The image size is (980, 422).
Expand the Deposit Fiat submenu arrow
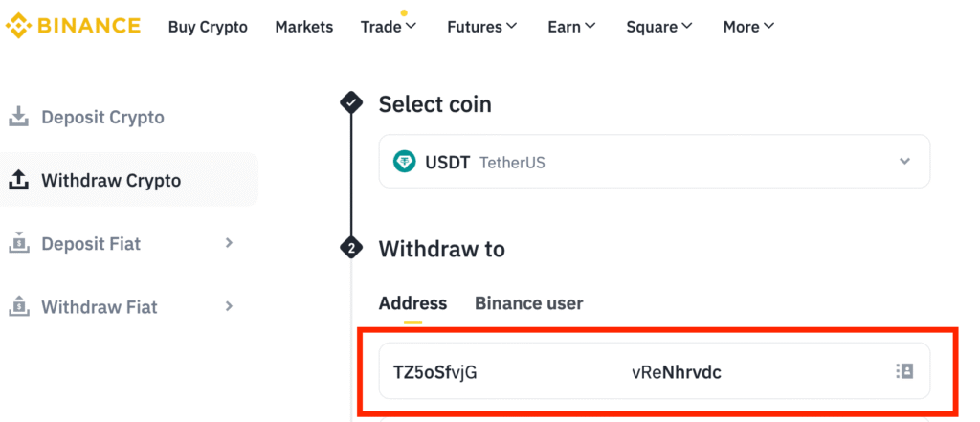click(x=229, y=243)
